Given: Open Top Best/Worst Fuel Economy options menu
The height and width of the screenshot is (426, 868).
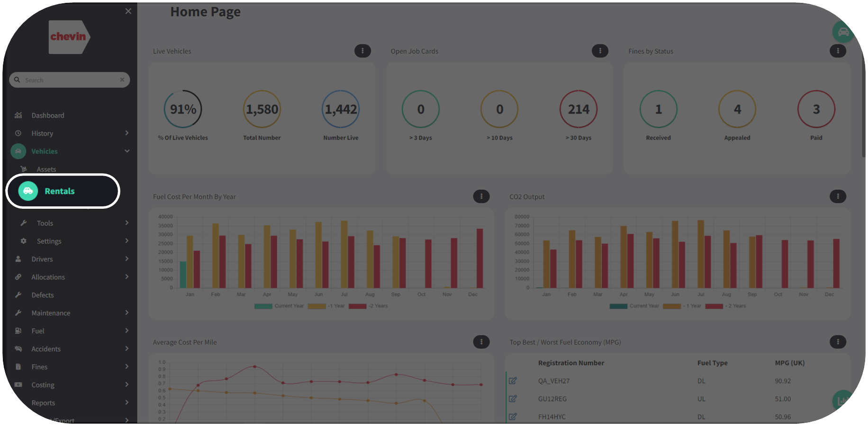Looking at the screenshot, I should click(838, 342).
